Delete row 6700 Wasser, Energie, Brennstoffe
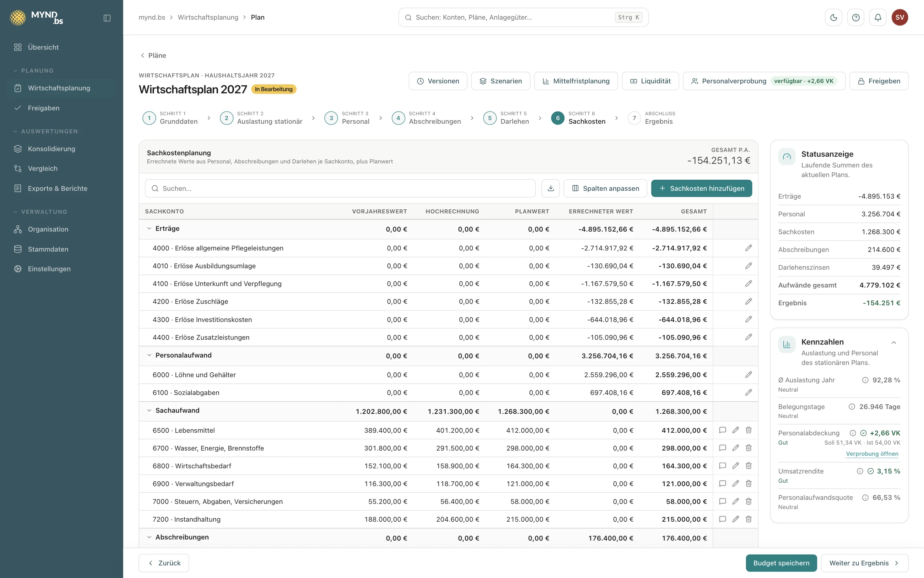 749,448
